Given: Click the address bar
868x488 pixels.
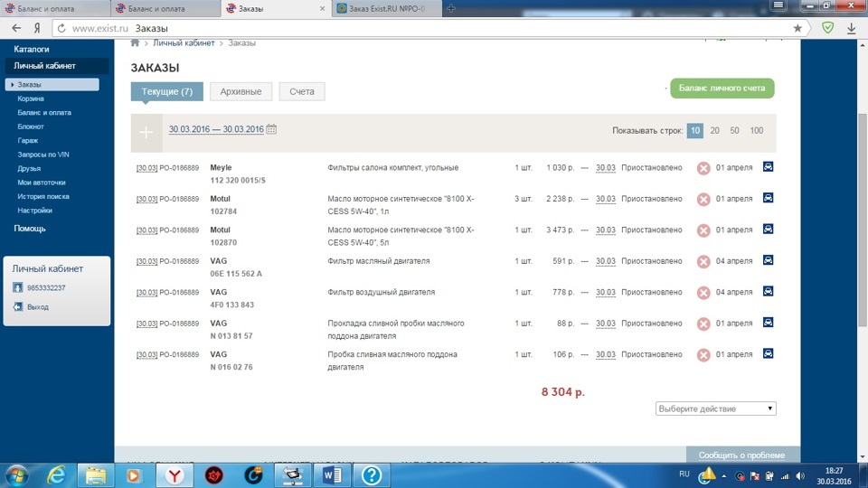Looking at the screenshot, I should coord(426,28).
